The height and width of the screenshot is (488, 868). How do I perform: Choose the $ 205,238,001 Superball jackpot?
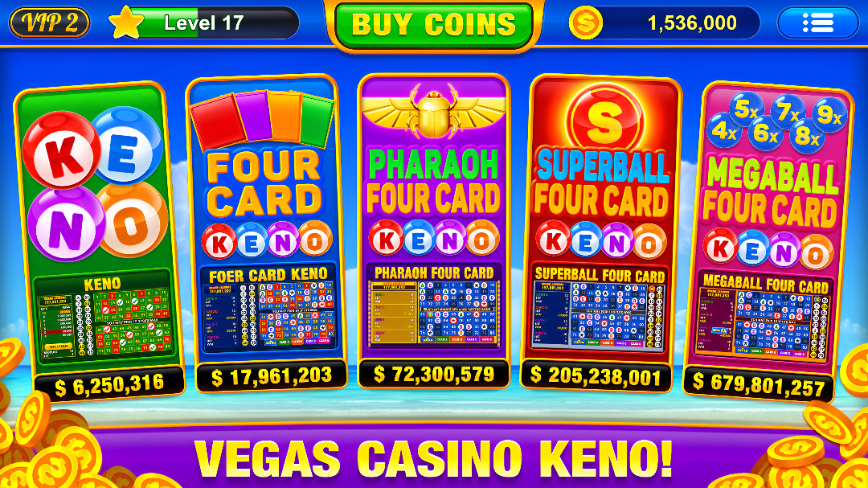click(596, 375)
